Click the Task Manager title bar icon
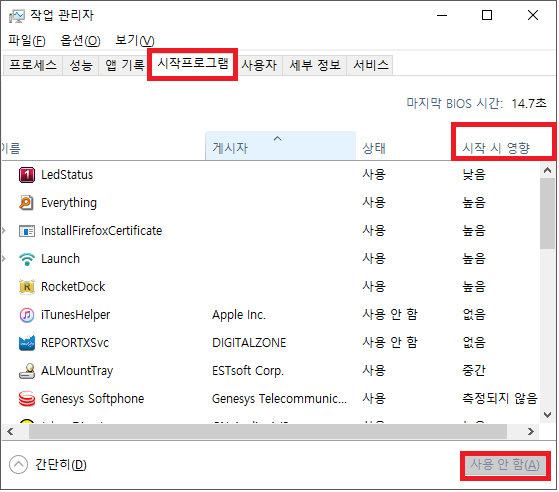559x492 pixels. pos(16,16)
